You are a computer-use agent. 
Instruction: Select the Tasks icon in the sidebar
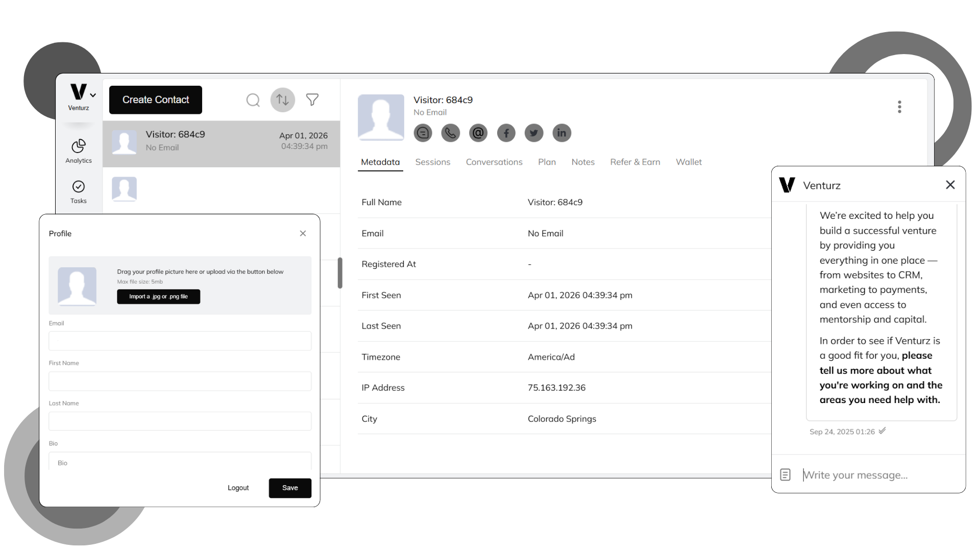(79, 191)
